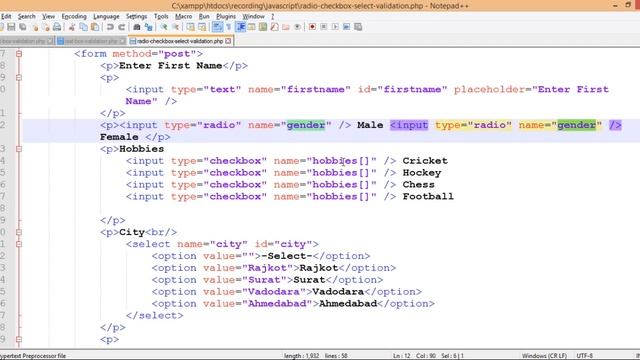Click the Undo arrow icon
Viewport: 640px width, 360px height.
(110, 27)
